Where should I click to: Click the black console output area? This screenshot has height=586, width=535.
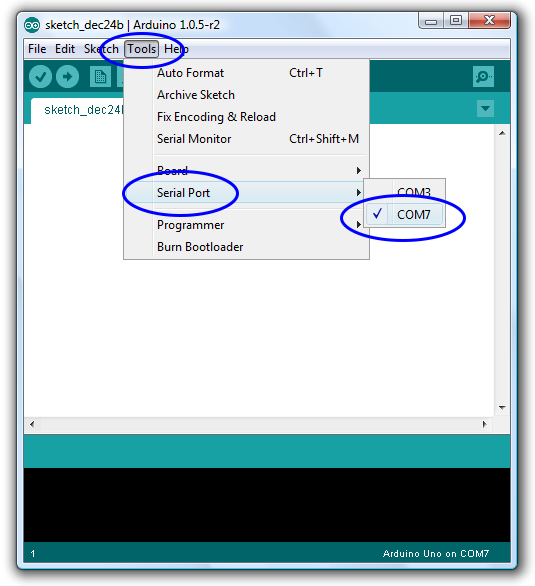[267, 505]
